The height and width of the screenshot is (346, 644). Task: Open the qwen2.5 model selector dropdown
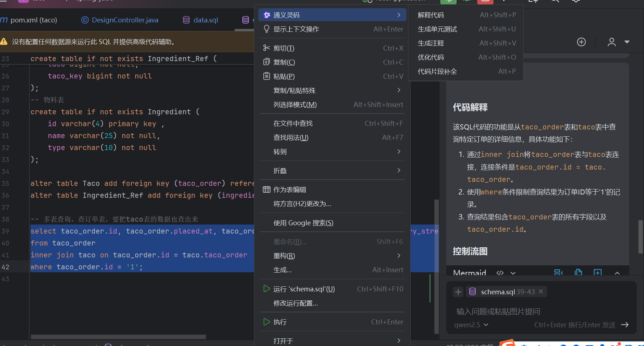470,325
